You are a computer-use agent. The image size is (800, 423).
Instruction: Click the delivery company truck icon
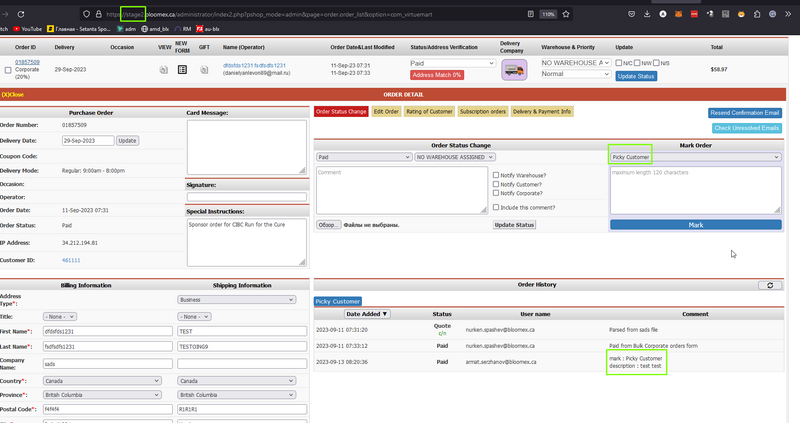pyautogui.click(x=514, y=70)
